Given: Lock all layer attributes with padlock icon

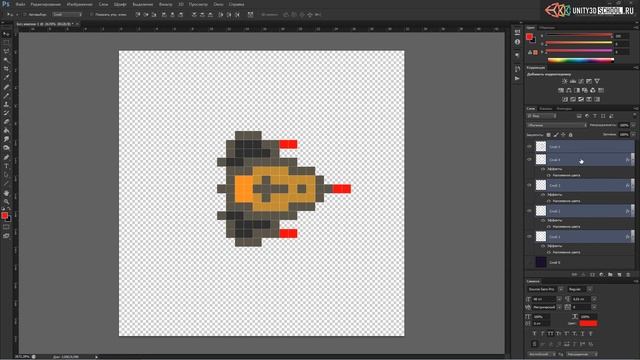Looking at the screenshot, I should coord(571,135).
